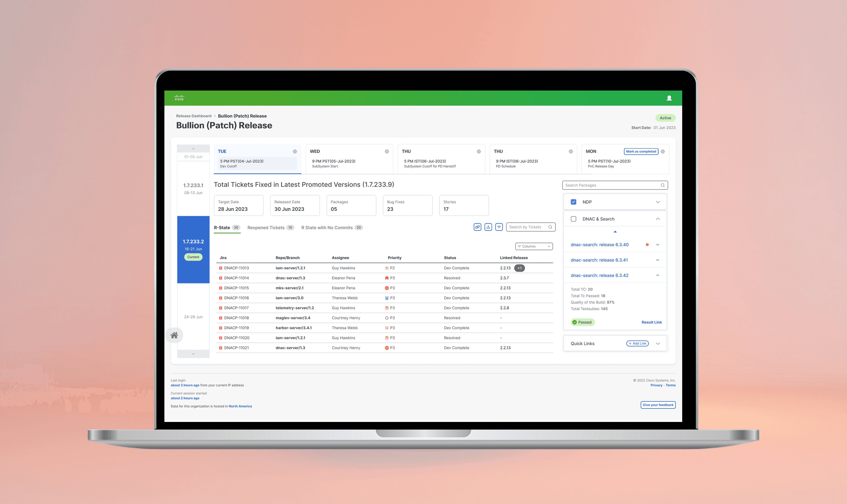
Task: Click the +1 badge next to 2.2.13
Action: point(520,268)
